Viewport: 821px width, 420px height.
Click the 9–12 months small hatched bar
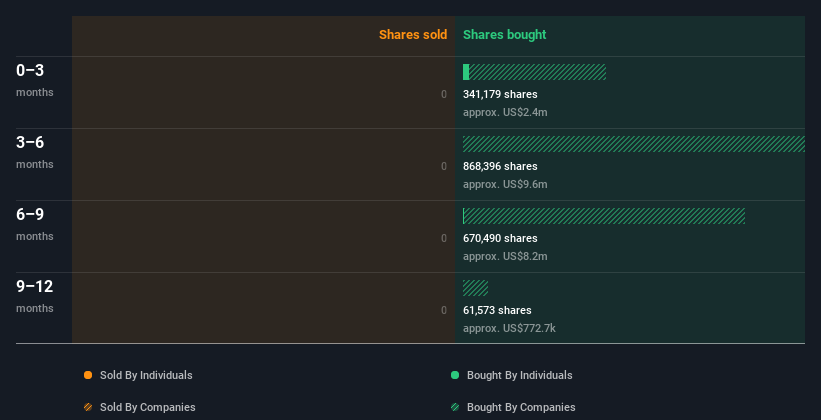(x=475, y=288)
